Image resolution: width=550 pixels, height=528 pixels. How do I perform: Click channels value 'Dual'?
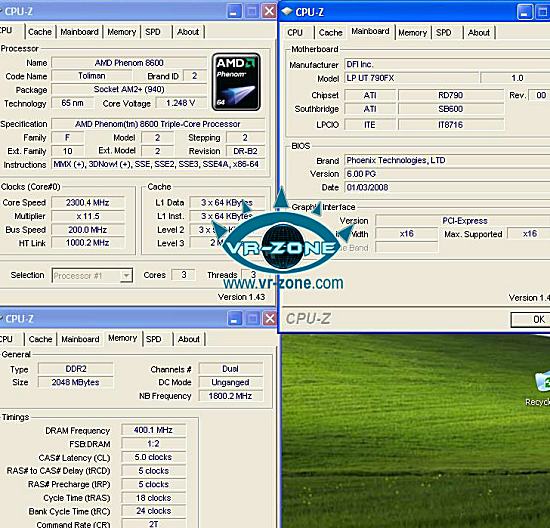pos(230,369)
